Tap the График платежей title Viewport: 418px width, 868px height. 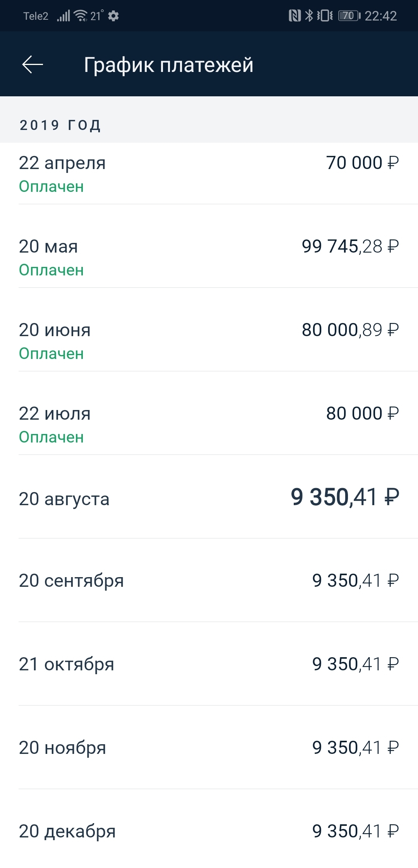pos(168,65)
